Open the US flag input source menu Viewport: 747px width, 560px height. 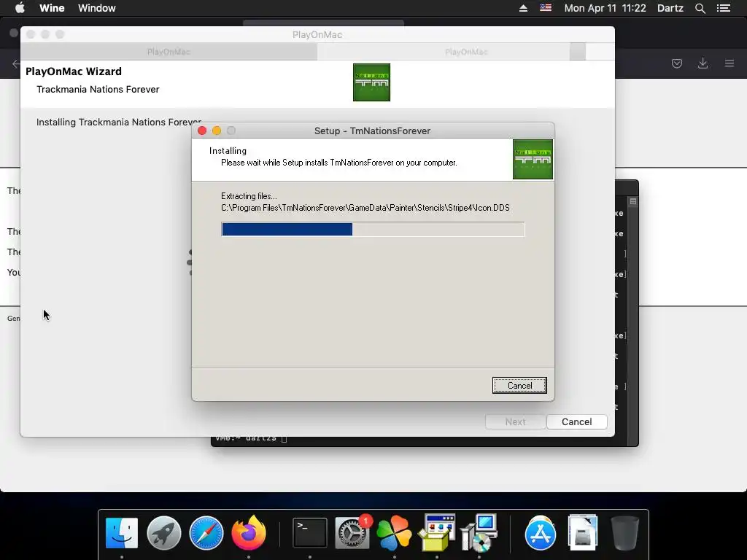click(546, 8)
